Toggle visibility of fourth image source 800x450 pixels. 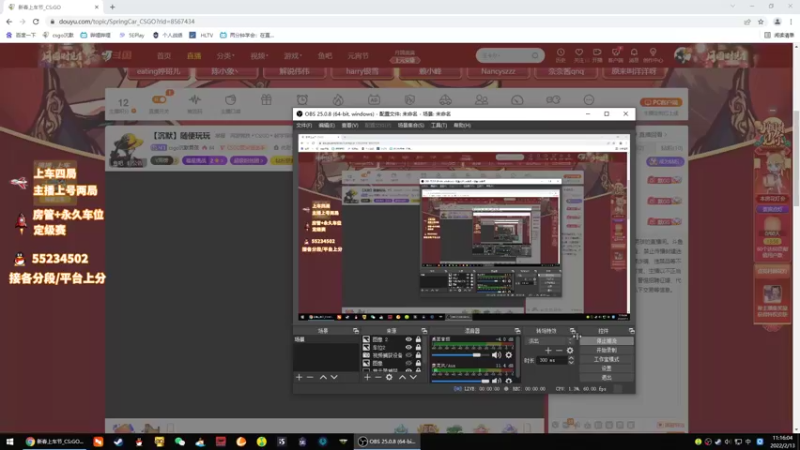(x=408, y=363)
